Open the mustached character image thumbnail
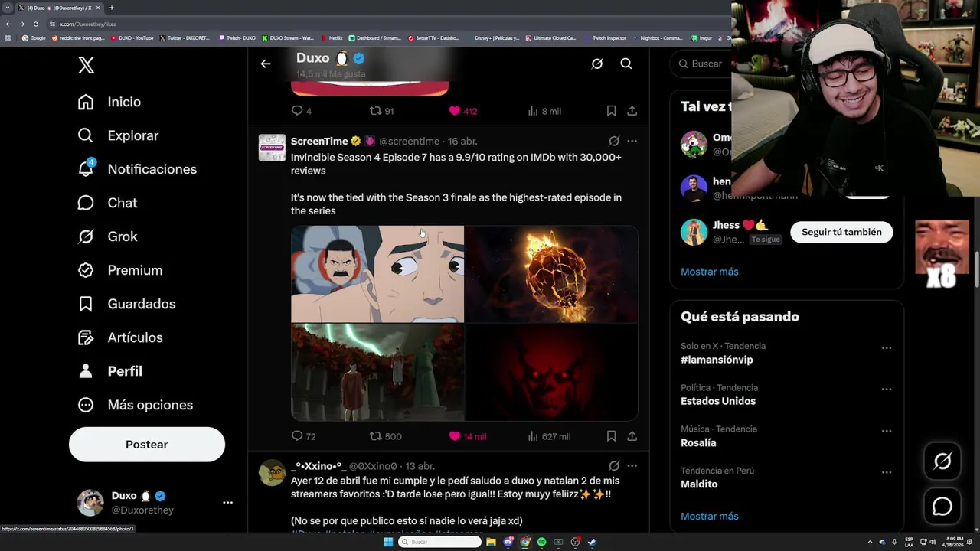Screen dimensions: 980x551 point(377,274)
